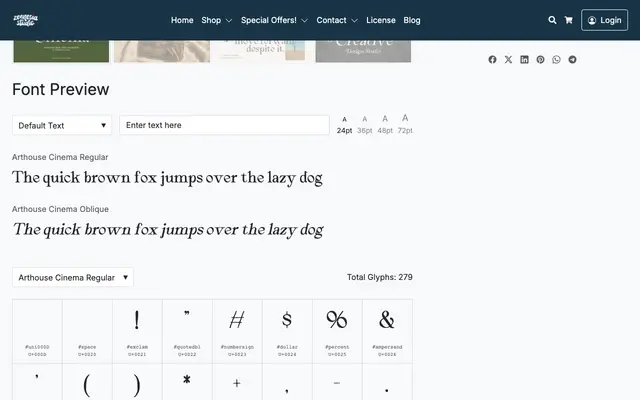Expand the Special Offers! menu
Viewport: 640px width, 400px height.
274,20
